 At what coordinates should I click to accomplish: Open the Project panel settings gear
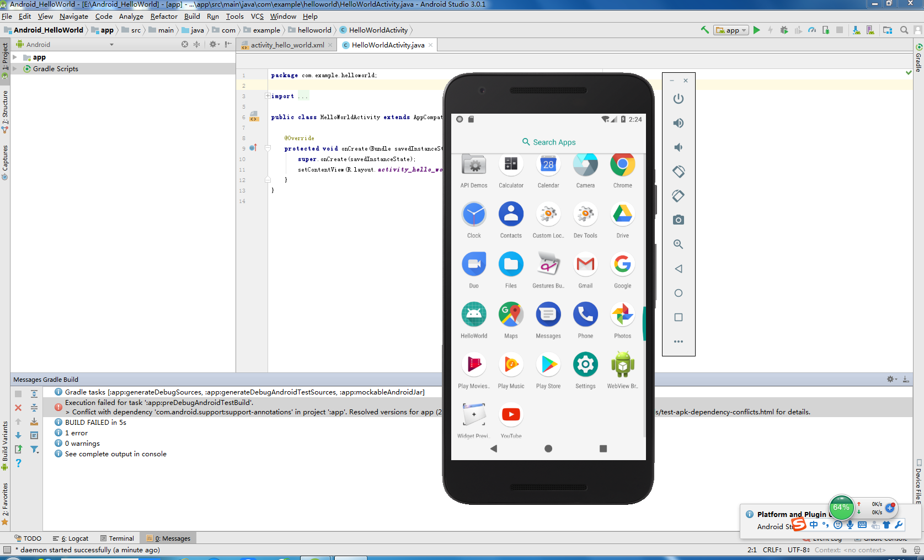[213, 44]
